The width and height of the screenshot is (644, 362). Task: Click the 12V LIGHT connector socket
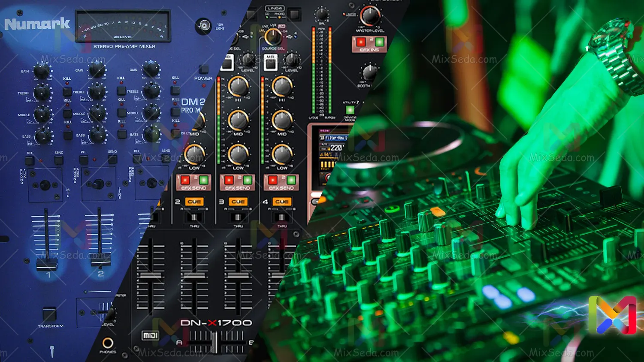tap(203, 26)
